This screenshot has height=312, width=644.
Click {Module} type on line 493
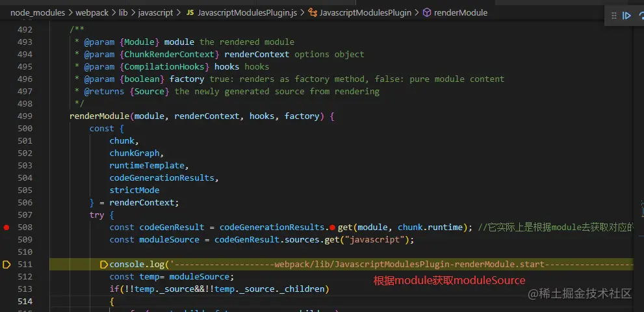click(x=139, y=42)
